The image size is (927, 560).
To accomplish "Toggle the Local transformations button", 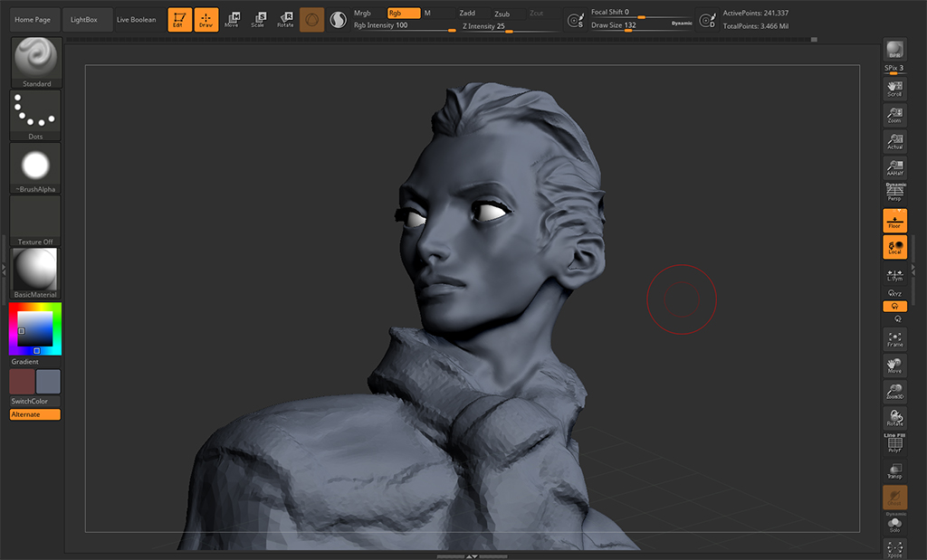I will coord(894,247).
